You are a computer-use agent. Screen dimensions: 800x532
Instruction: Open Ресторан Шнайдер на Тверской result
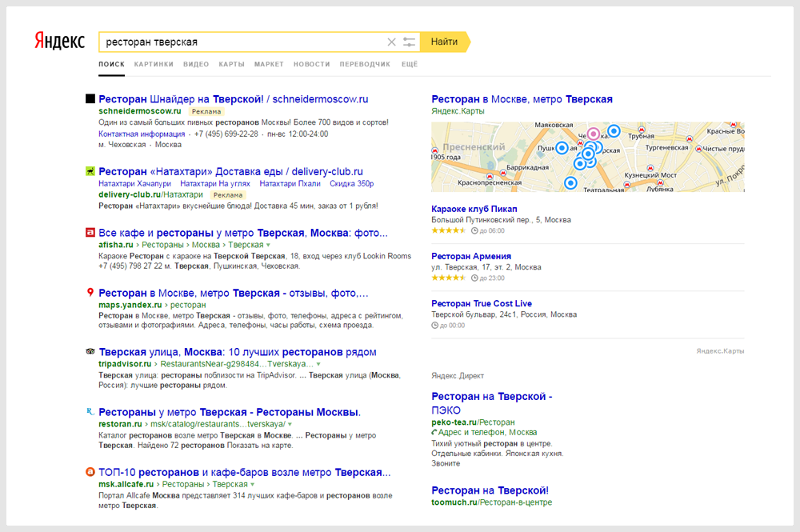coord(233,99)
